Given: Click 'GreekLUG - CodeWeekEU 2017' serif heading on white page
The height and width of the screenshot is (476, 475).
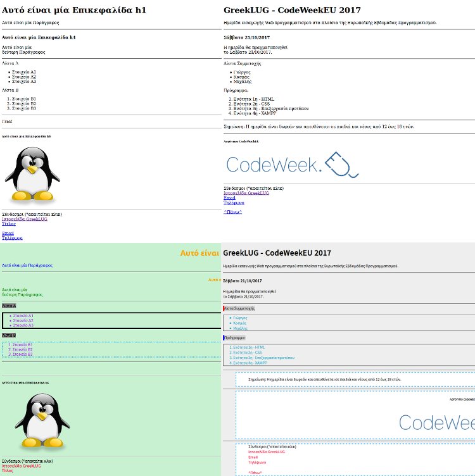Looking at the screenshot, I should [292, 10].
